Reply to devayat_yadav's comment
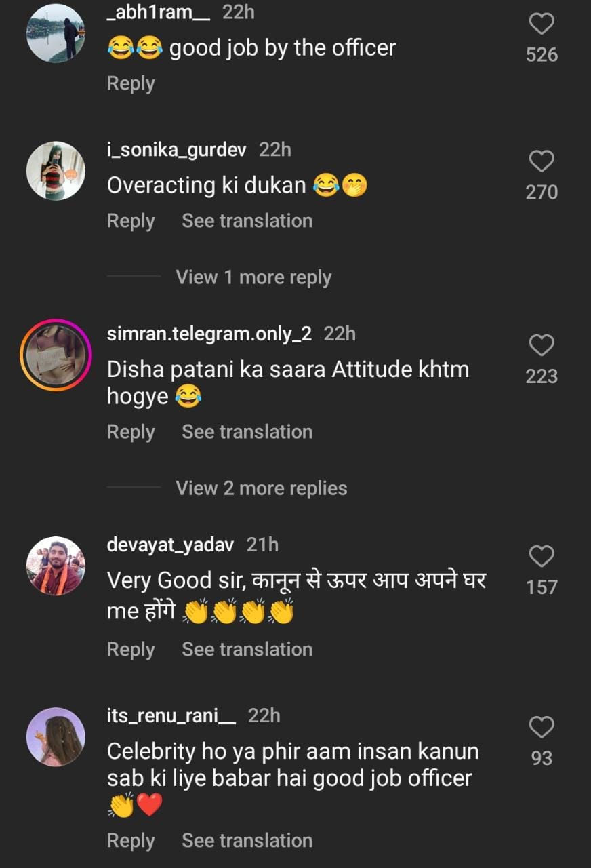This screenshot has height=868, width=591. click(131, 650)
